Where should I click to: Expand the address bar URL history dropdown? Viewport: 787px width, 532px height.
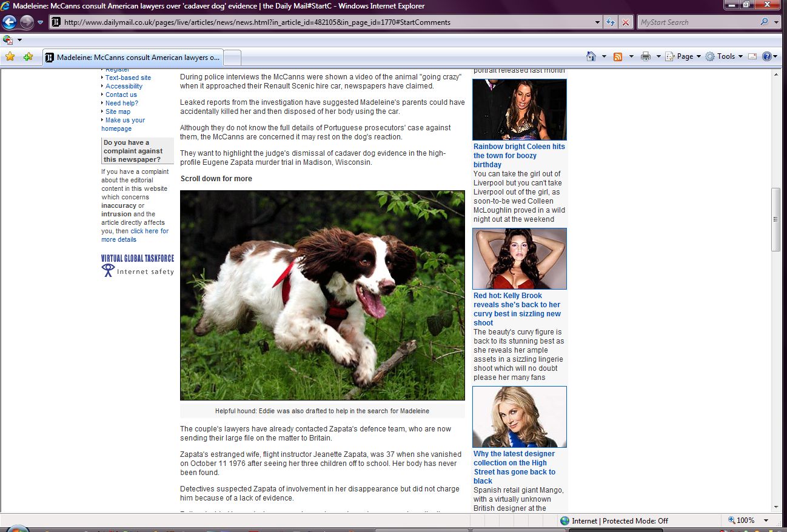pos(598,22)
